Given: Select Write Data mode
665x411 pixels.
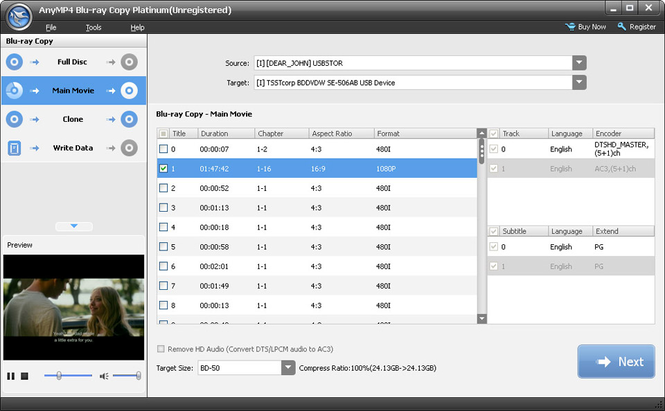Looking at the screenshot, I should coord(73,148).
